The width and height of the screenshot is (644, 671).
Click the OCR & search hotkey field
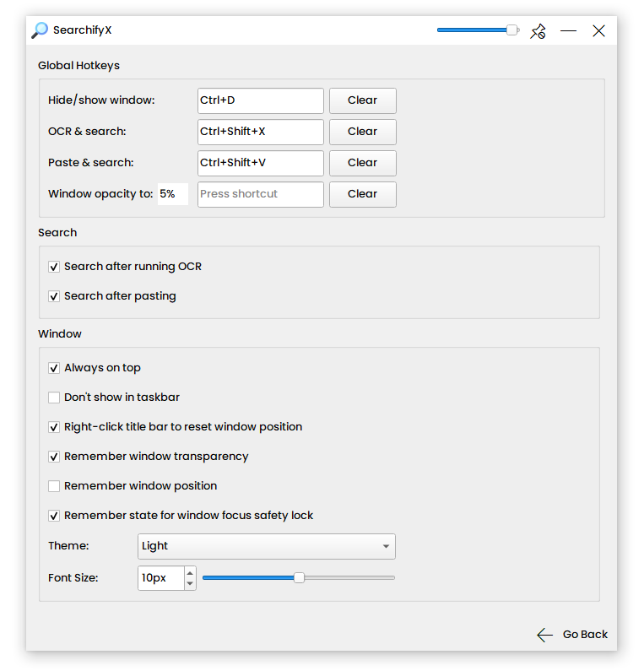pos(260,132)
